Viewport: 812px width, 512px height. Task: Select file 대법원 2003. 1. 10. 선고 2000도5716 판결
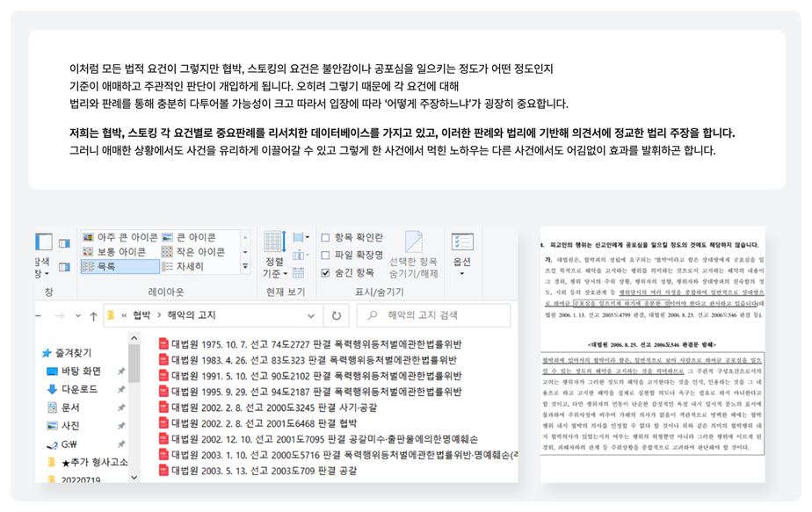(x=337, y=455)
